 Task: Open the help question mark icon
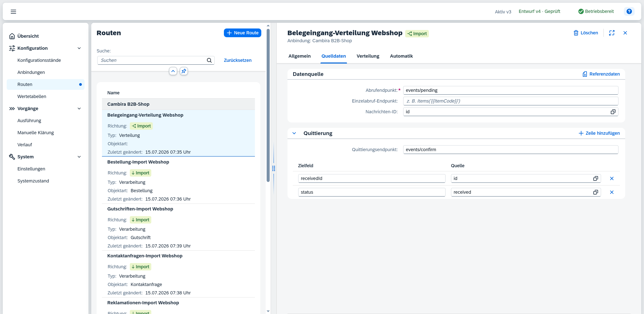(629, 12)
